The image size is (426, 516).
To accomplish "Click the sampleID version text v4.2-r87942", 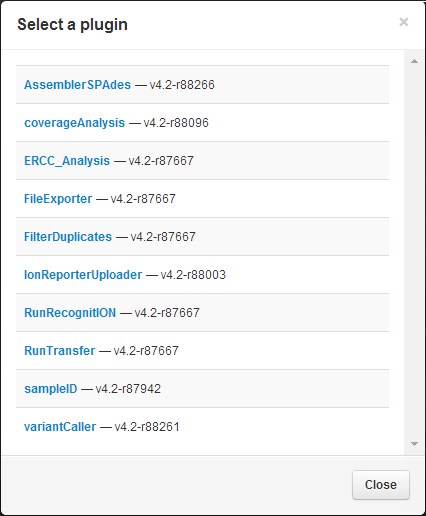I will point(128,389).
